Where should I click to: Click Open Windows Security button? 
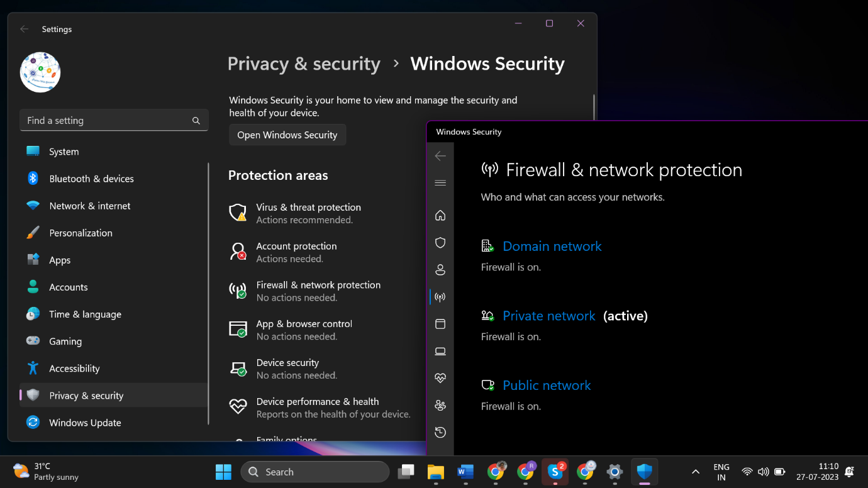(287, 135)
